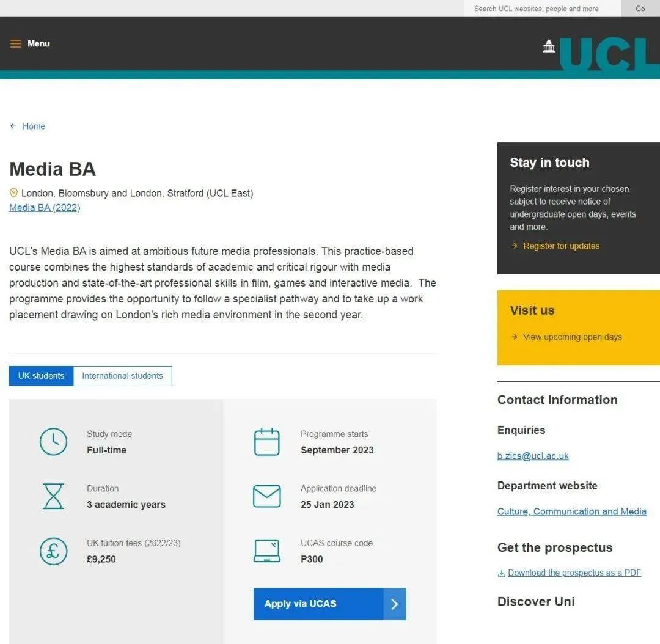Click Register for updates link

(561, 246)
